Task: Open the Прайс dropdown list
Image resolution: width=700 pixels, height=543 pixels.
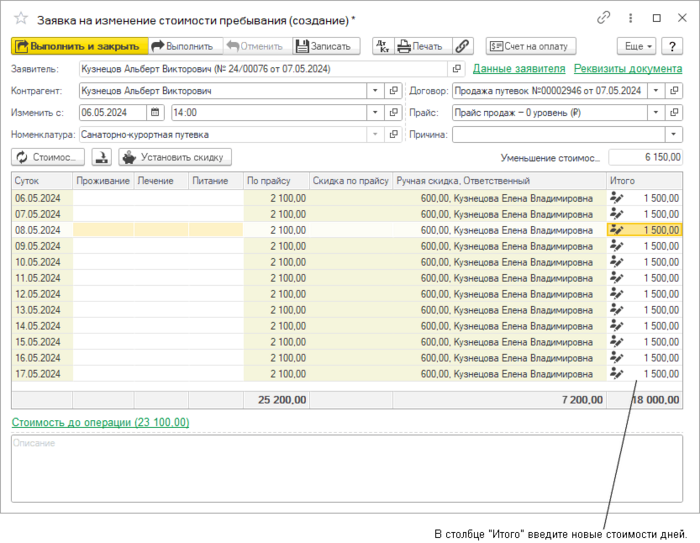Action: tap(656, 112)
